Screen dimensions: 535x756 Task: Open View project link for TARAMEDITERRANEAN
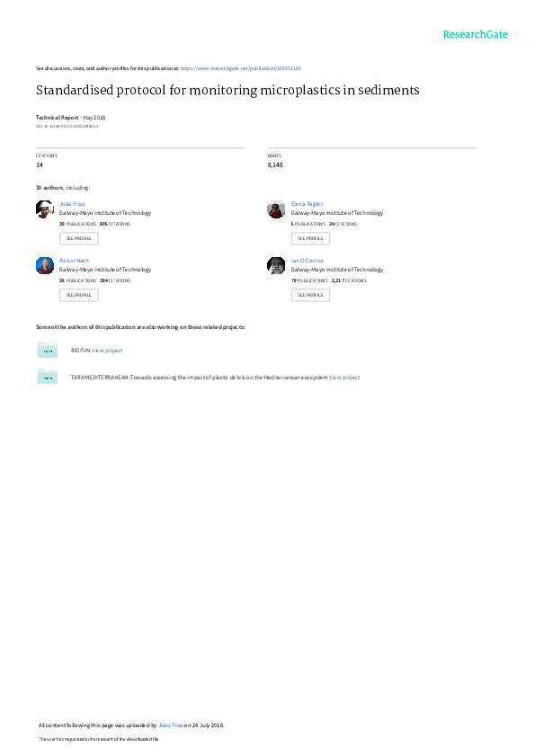tap(344, 378)
